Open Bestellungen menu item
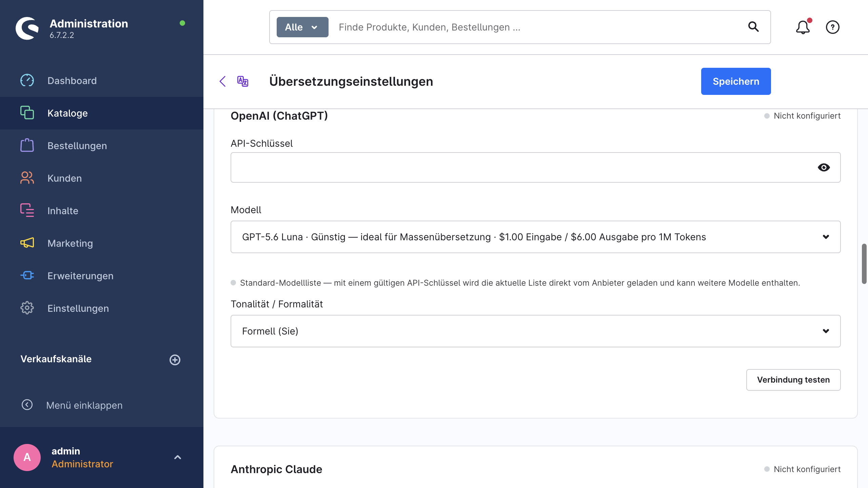The height and width of the screenshot is (488, 868). (x=102, y=146)
